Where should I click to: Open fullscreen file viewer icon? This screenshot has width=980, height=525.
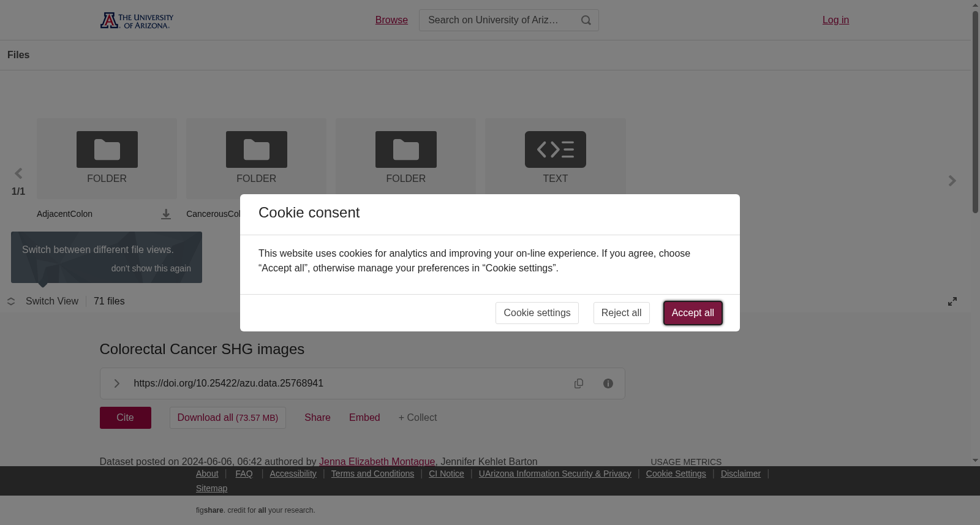coord(952,301)
